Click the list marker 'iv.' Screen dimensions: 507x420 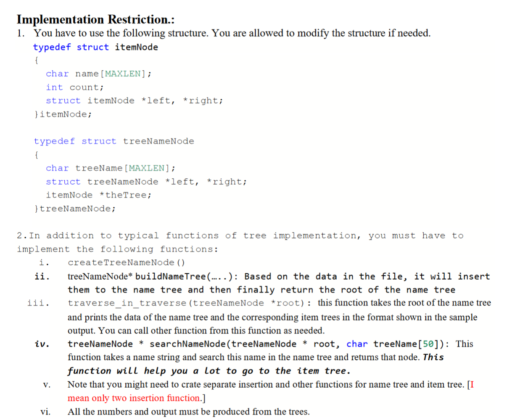tap(42, 344)
